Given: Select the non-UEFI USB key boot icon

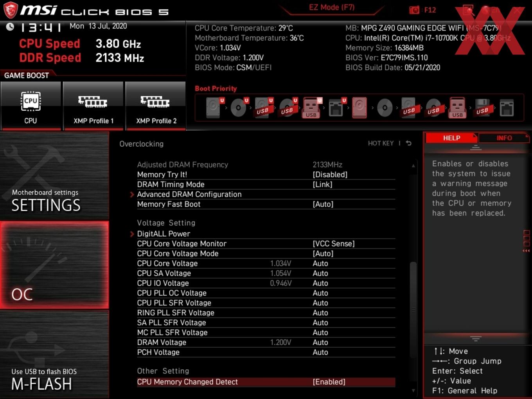Looking at the screenshot, I should [457, 108].
